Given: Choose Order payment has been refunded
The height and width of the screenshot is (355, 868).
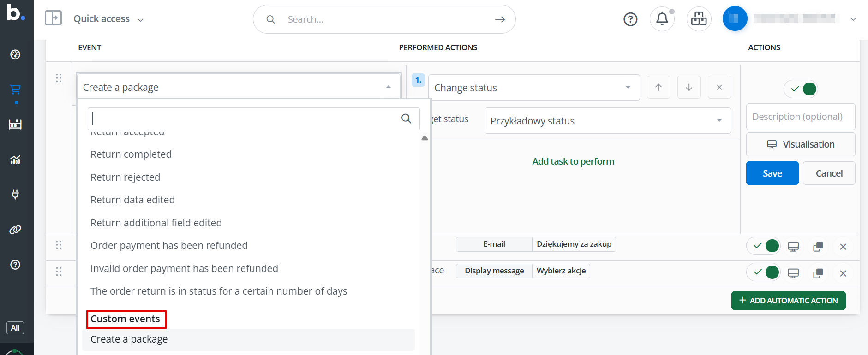Looking at the screenshot, I should [x=169, y=246].
